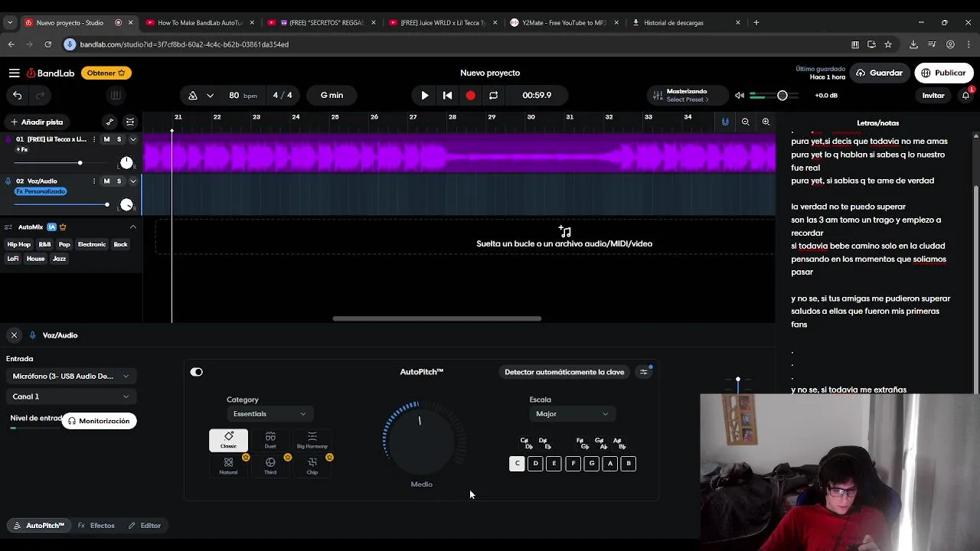This screenshot has height=551, width=980.
Task: Open Micrófono input device dropdown
Action: pos(70,376)
